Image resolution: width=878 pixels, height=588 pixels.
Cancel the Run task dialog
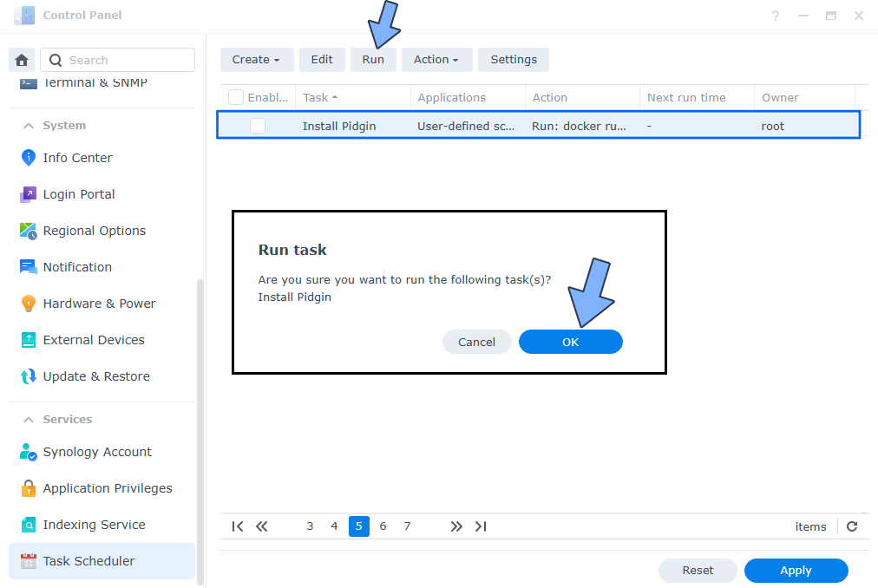coord(476,343)
